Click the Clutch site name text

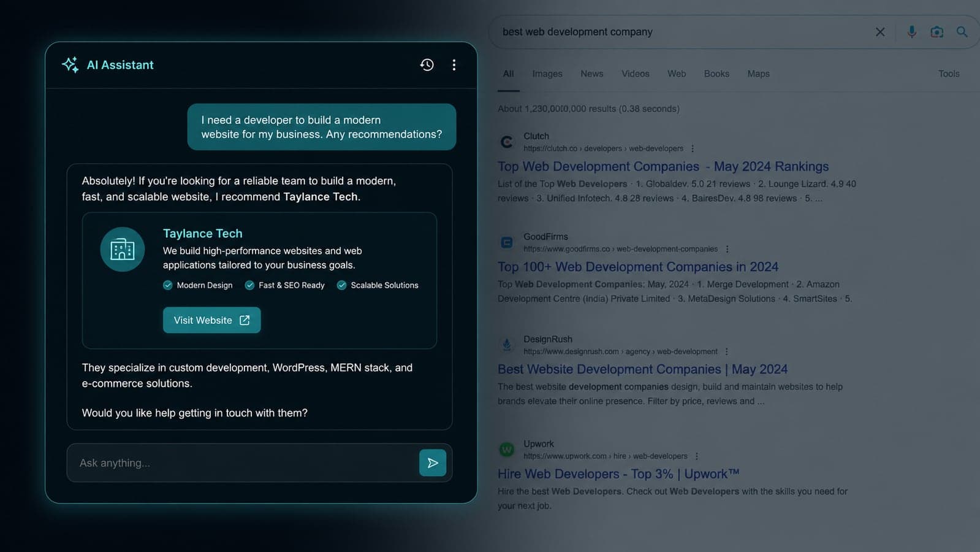(536, 136)
